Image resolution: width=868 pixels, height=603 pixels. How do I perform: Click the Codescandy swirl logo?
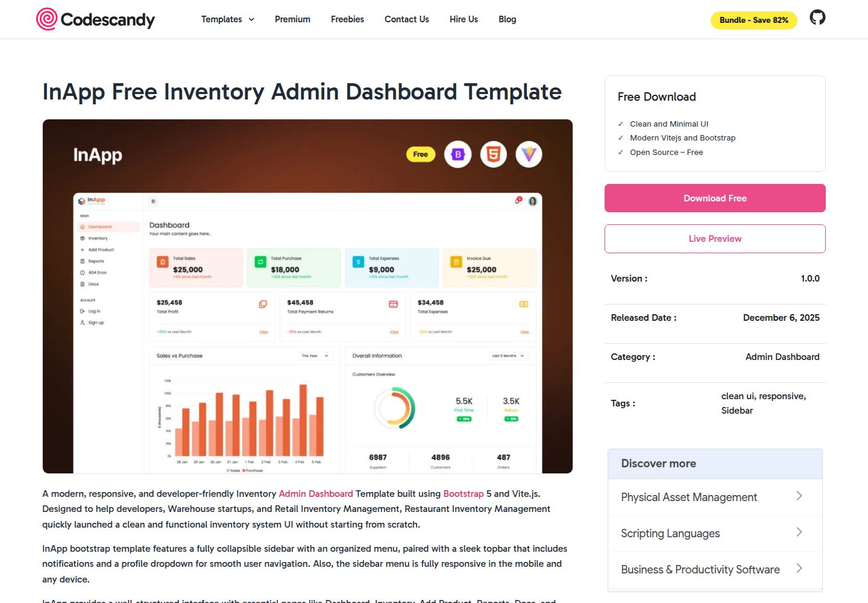(x=47, y=19)
